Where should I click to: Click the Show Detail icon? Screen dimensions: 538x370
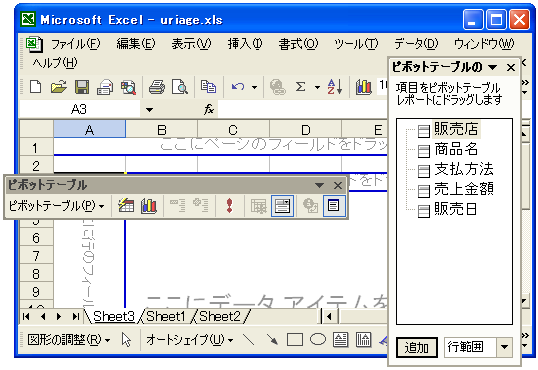point(201,206)
